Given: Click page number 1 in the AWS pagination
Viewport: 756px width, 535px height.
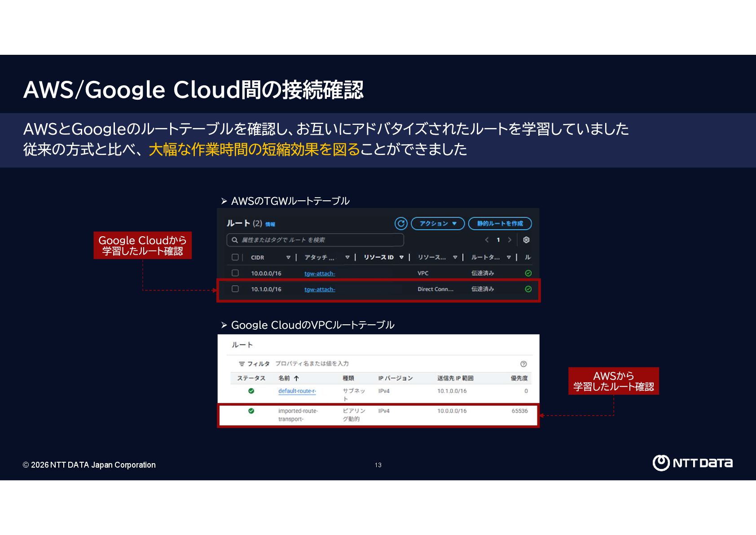Looking at the screenshot, I should tap(498, 240).
